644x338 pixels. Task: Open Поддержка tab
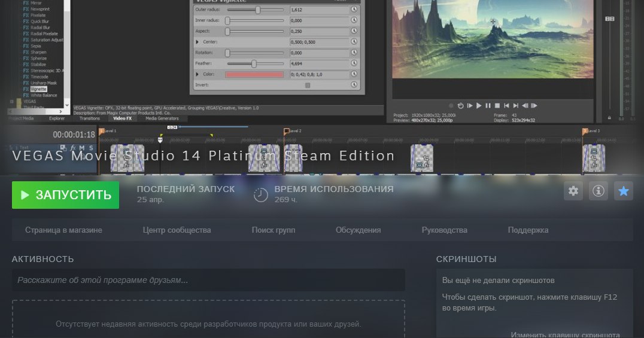[x=528, y=230]
